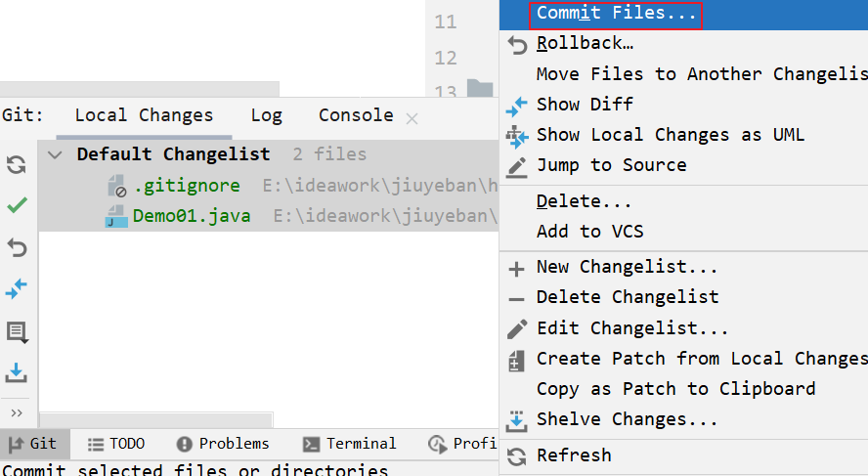Click the Shelve download icon in sidebar

pos(17,372)
